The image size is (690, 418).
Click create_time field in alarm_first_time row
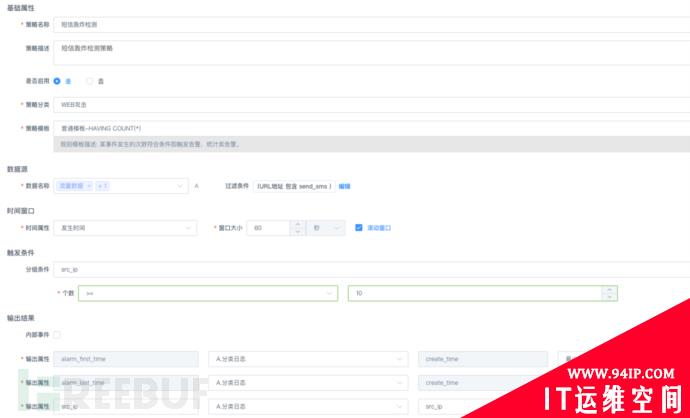pos(483,359)
